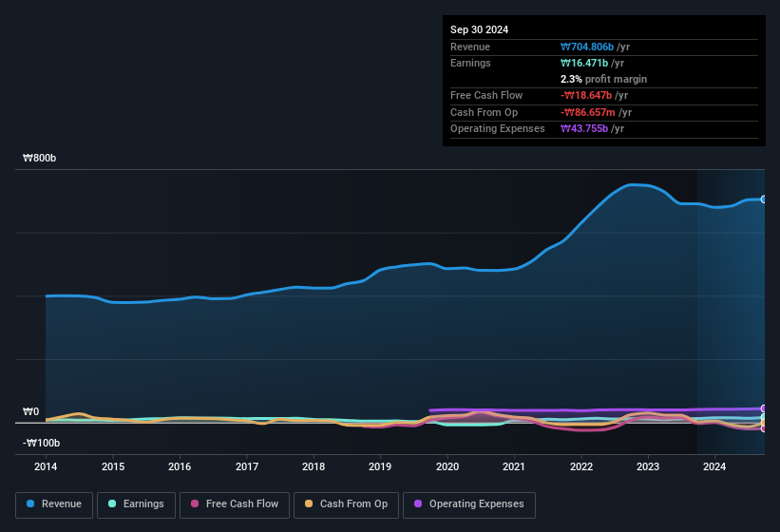Click the ₩704.806b revenue value
The image size is (780, 532).
tap(587, 47)
